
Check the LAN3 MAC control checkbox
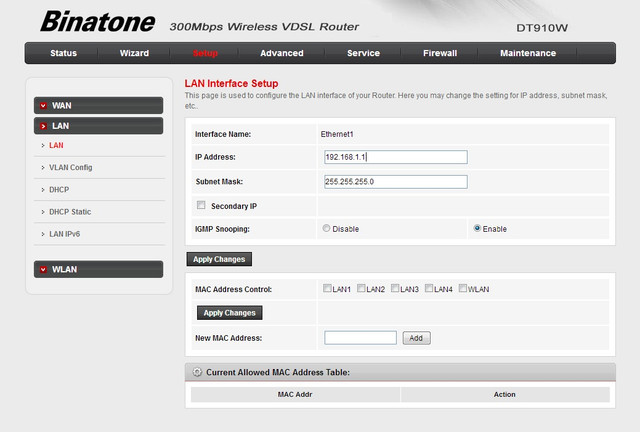coord(395,288)
